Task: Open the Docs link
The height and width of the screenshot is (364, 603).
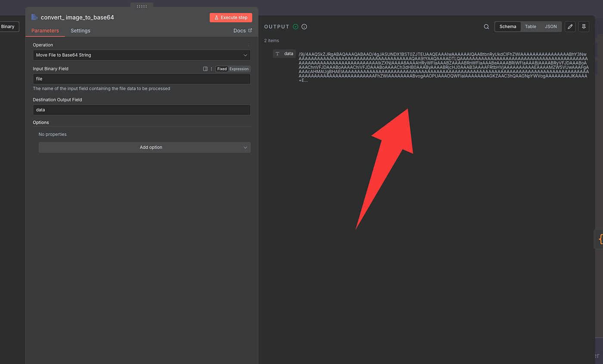Action: point(242,31)
